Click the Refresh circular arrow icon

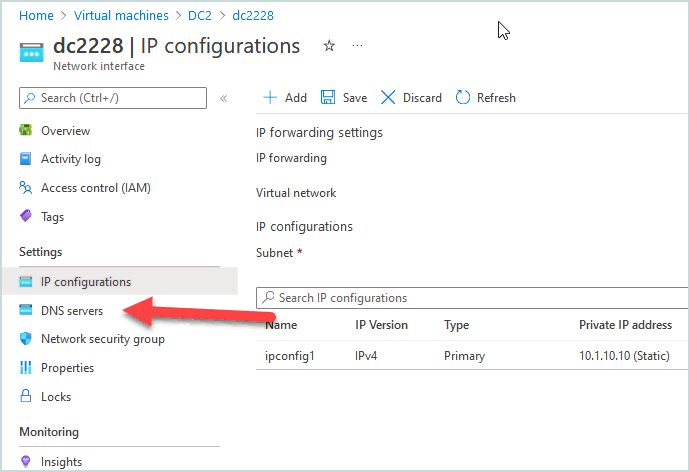pyautogui.click(x=462, y=97)
